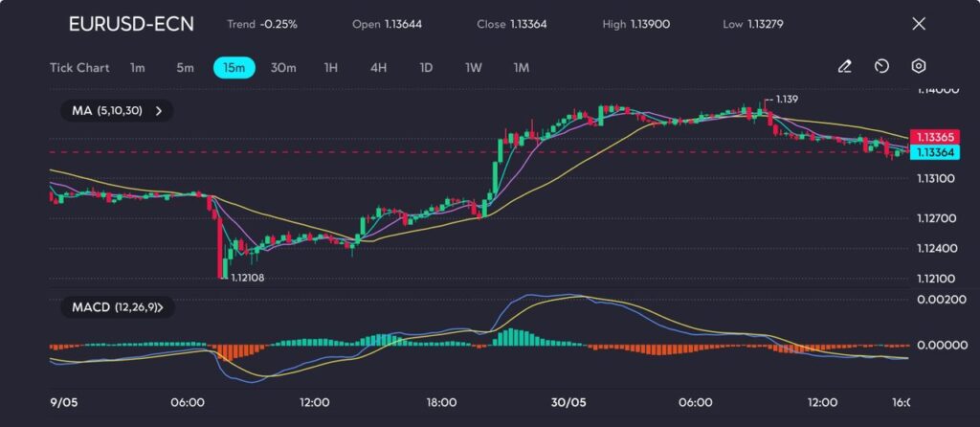Open chart settings hexagon icon

point(918,67)
